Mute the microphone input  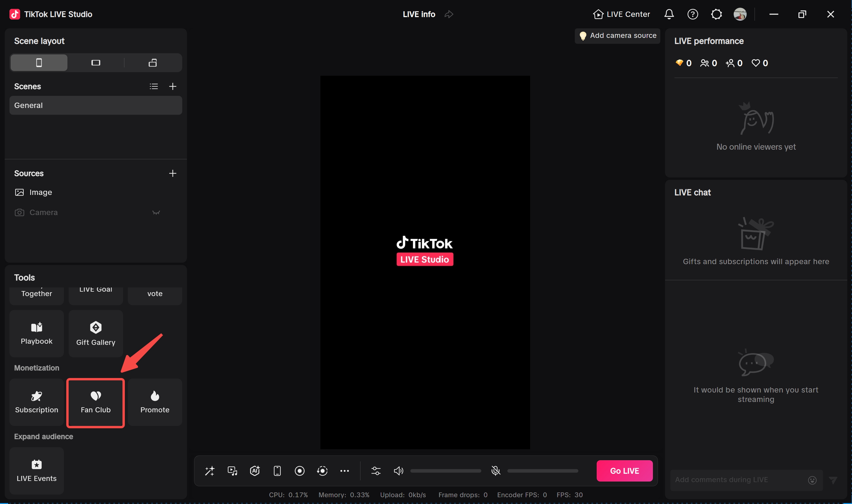(x=496, y=471)
